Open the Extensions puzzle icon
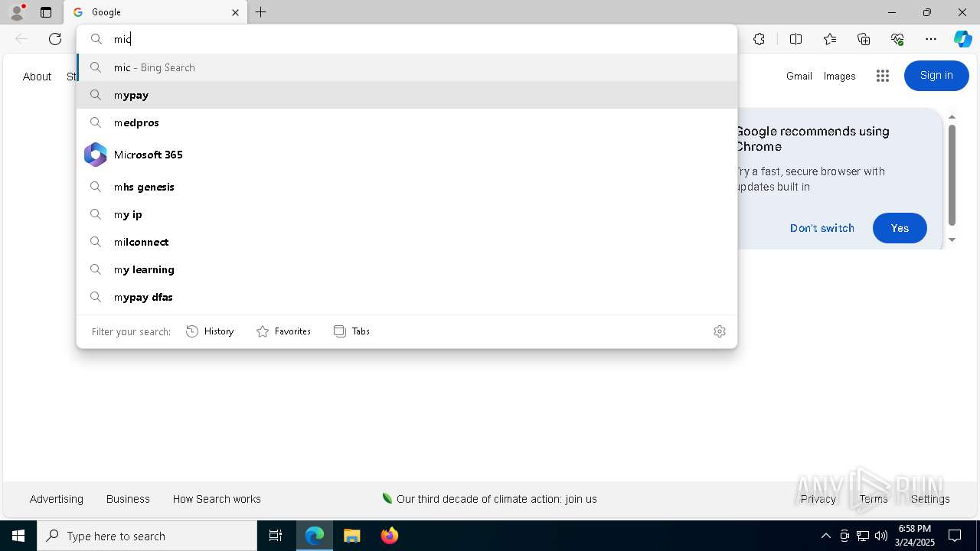Viewport: 980px width, 551px height. pyautogui.click(x=759, y=39)
